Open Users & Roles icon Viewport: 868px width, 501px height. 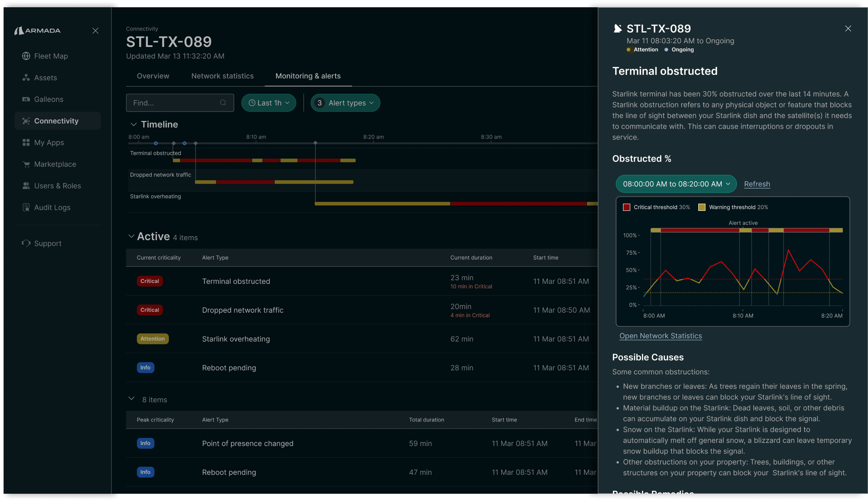coord(26,186)
